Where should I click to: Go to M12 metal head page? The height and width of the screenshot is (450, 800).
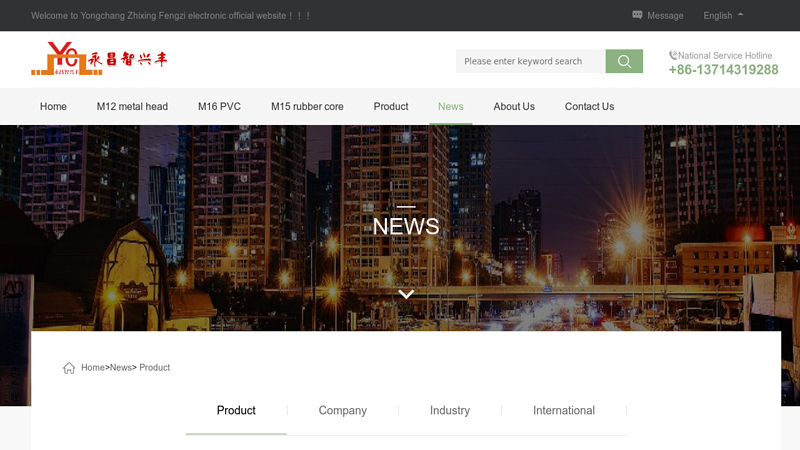[132, 107]
